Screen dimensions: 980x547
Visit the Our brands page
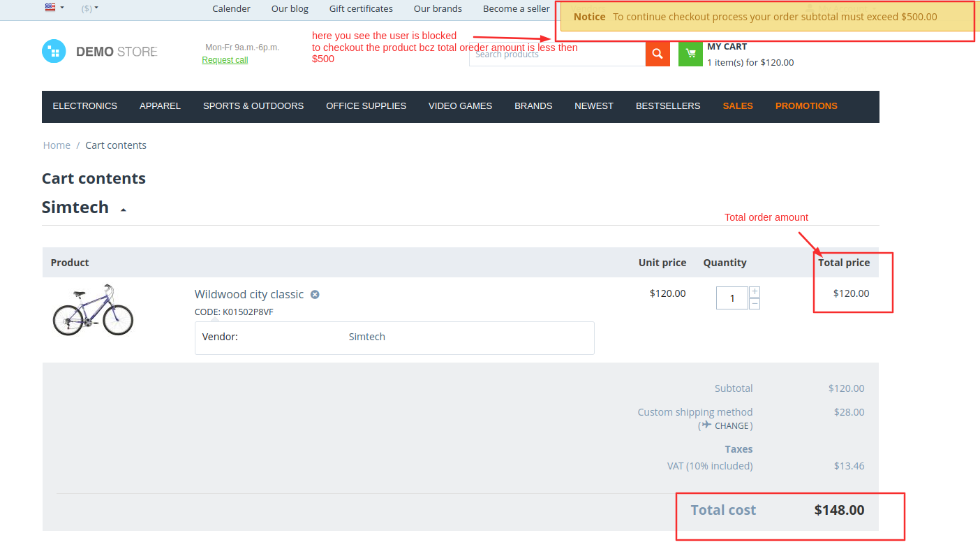tap(438, 8)
